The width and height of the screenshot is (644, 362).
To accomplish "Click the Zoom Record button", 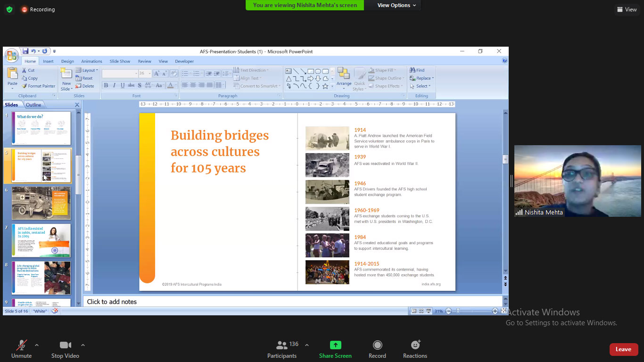I will tap(377, 349).
